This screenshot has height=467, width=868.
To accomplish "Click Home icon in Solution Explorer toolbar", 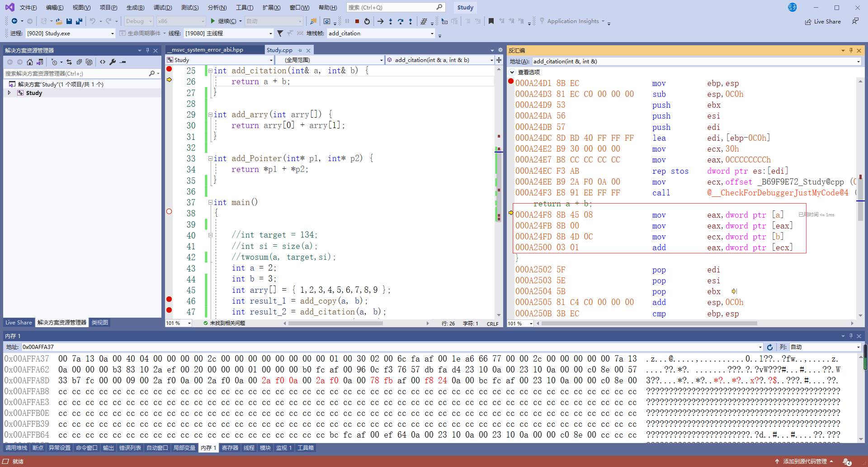I will tap(30, 62).
